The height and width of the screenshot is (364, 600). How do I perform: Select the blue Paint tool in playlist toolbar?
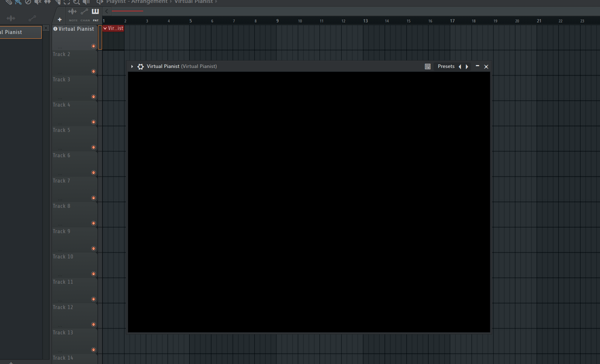pos(18,2)
